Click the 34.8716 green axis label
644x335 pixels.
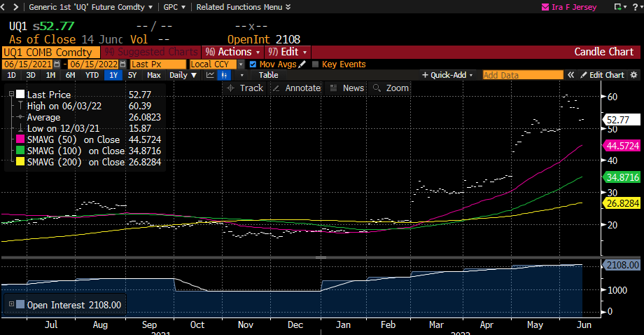[x=621, y=177]
